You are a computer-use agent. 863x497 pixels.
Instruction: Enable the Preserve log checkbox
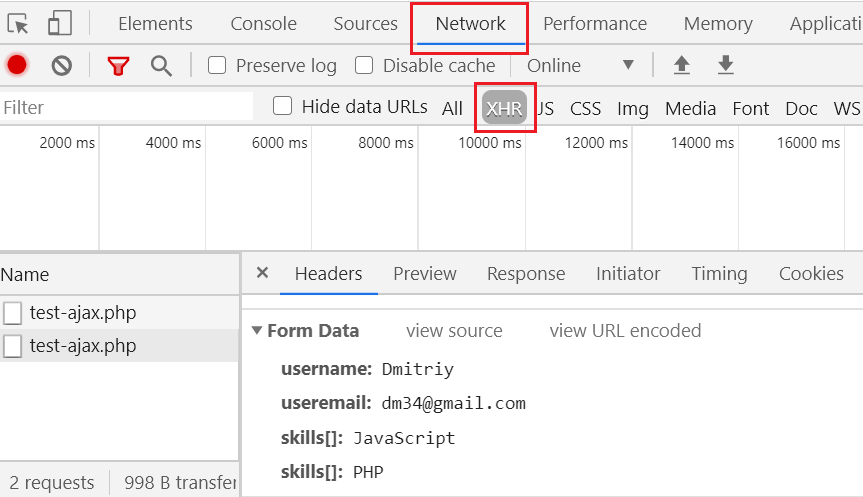coord(217,66)
